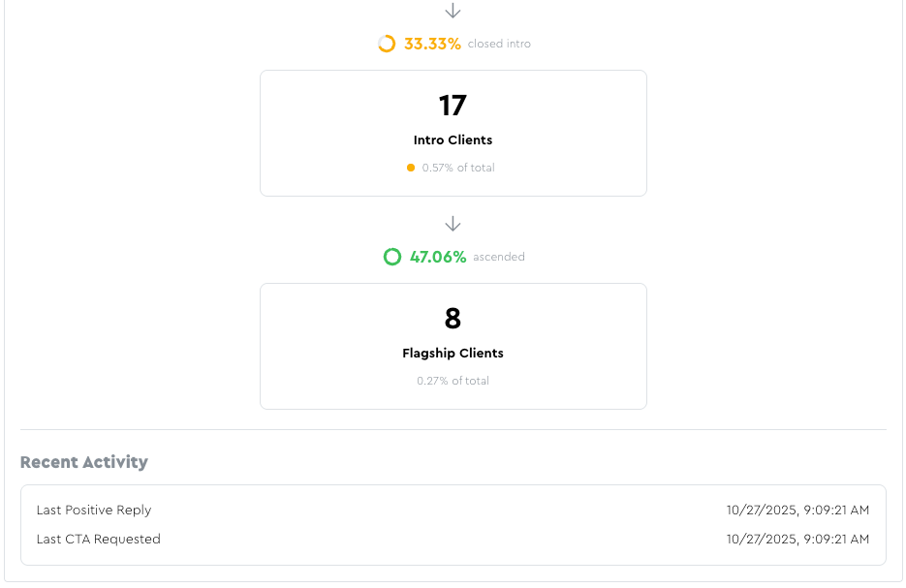Open the Flagship Clients label
906x588 pixels.
[453, 354]
